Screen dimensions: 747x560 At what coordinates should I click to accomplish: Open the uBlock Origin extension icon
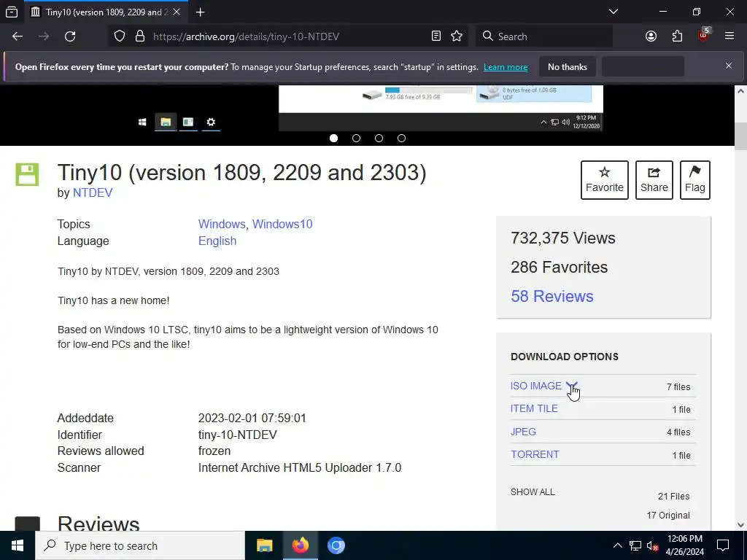(704, 35)
